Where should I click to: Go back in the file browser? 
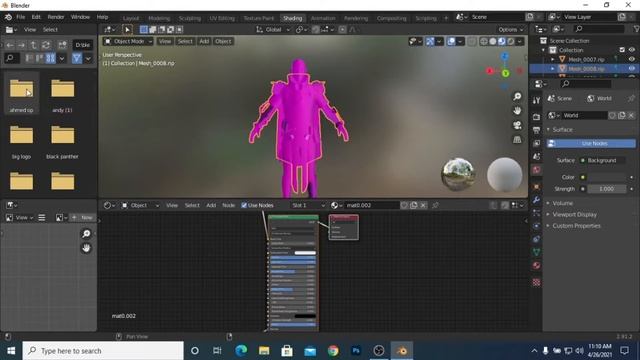tap(10, 45)
